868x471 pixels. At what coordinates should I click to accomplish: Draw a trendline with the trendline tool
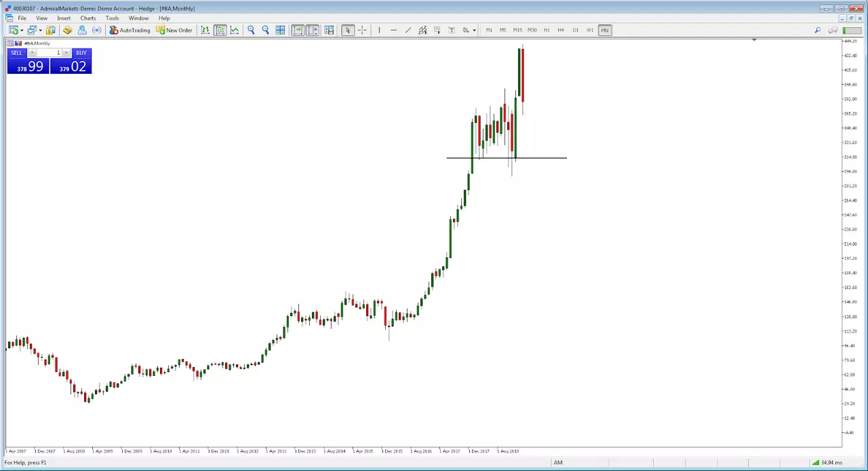[408, 30]
